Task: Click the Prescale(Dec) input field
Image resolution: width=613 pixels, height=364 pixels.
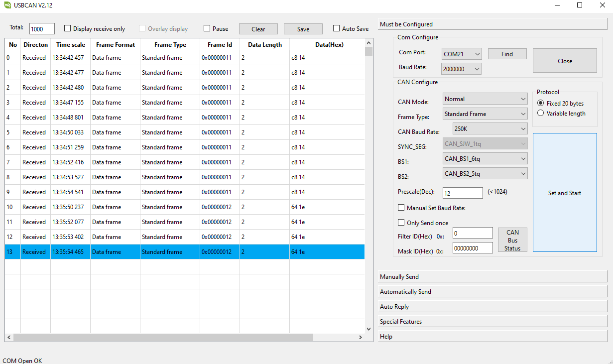Action: coord(462,193)
